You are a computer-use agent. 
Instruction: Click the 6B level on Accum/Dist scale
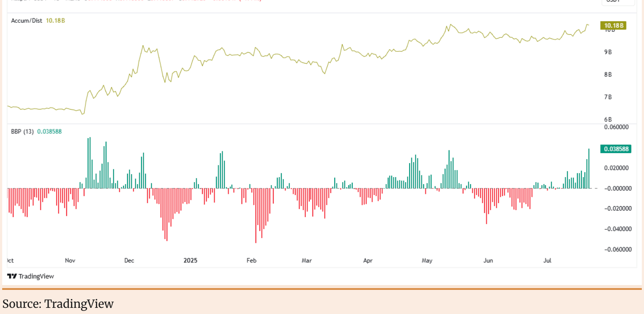tap(608, 119)
